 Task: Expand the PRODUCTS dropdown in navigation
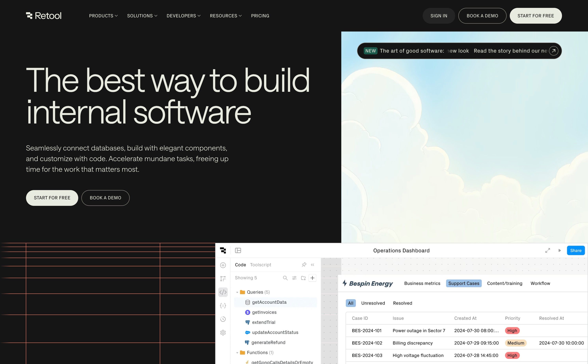point(102,16)
